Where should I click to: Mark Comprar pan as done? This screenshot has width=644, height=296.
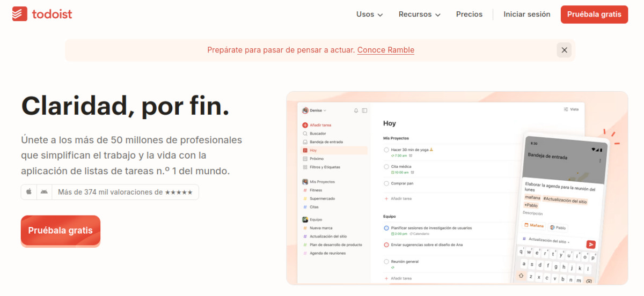coord(386,183)
